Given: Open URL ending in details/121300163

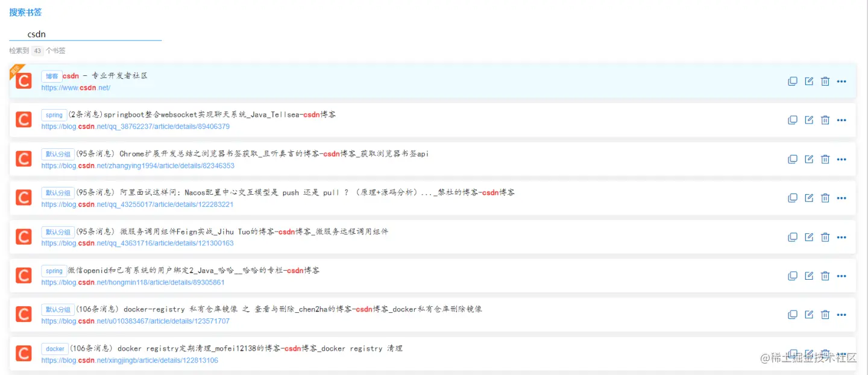Looking at the screenshot, I should coord(137,244).
